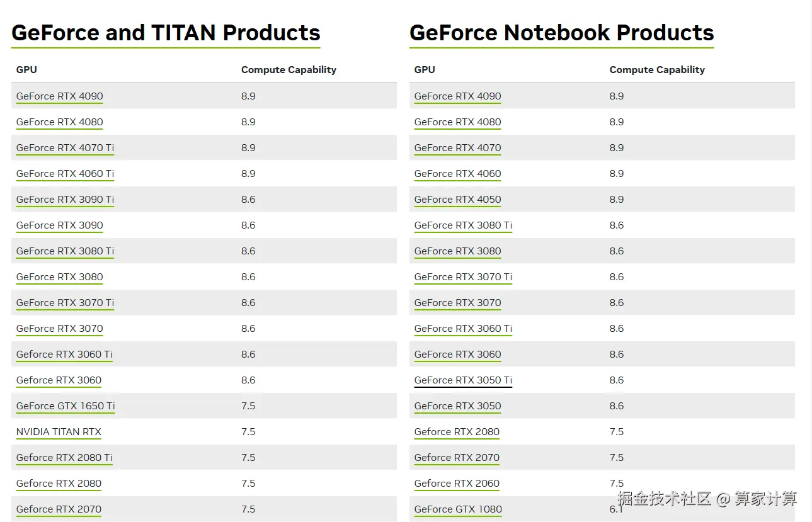Open the NVIDIA TITAN RTX link

[59, 432]
